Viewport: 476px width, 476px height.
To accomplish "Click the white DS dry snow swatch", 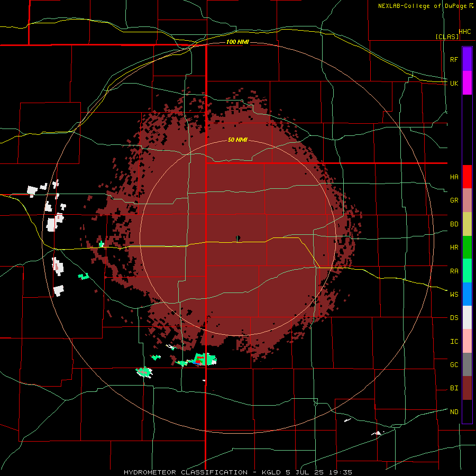I will 467,317.
